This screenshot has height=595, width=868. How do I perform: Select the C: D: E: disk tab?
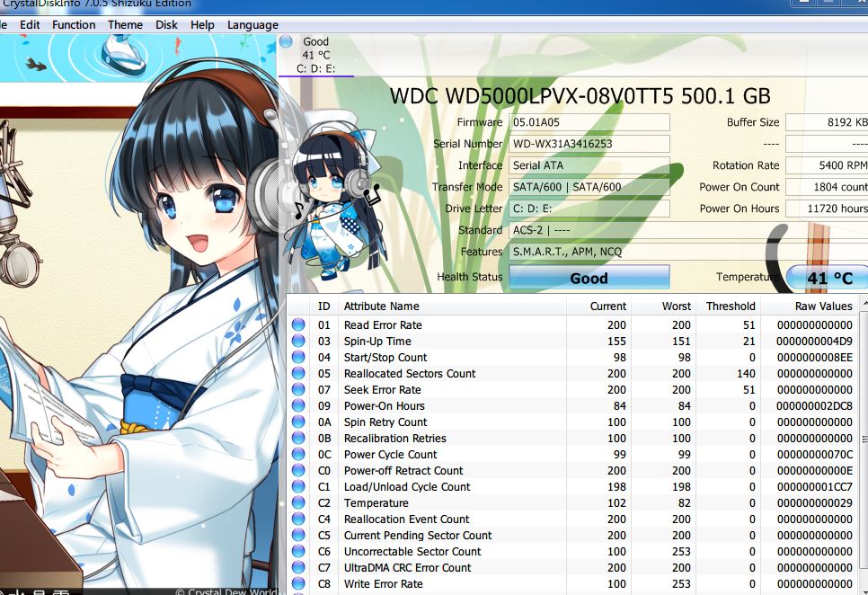[x=316, y=56]
